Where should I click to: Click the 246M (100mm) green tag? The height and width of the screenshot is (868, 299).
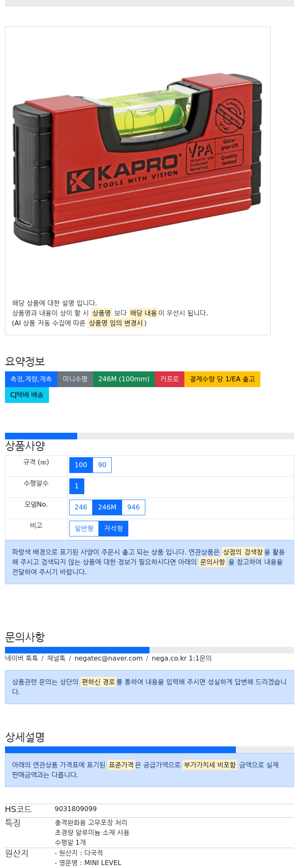tap(124, 379)
